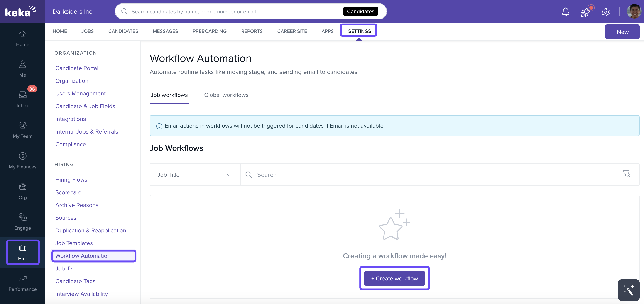Viewport: 644px width, 304px height.
Task: Click the clear filters icon
Action: click(626, 174)
